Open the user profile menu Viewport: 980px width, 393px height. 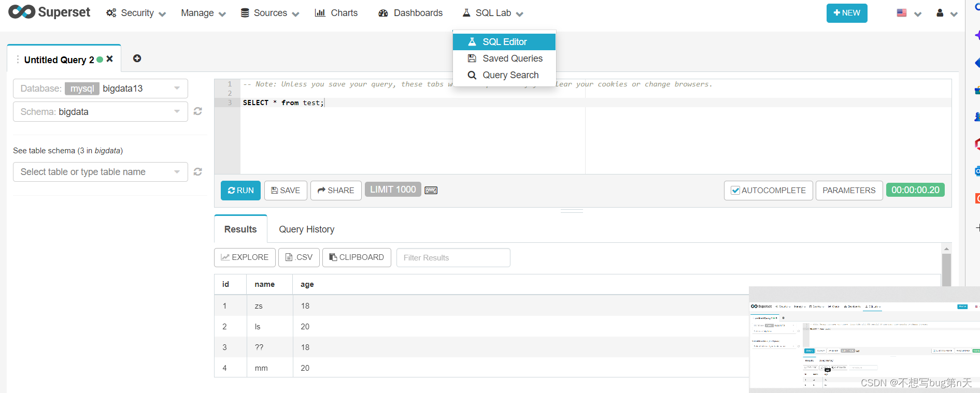pyautogui.click(x=946, y=13)
